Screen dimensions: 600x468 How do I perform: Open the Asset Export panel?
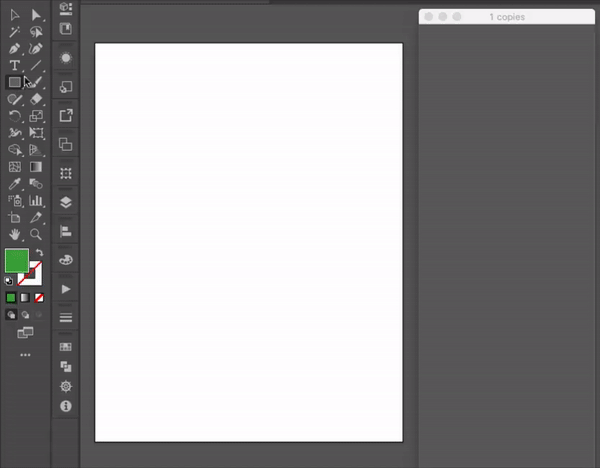coord(66,116)
